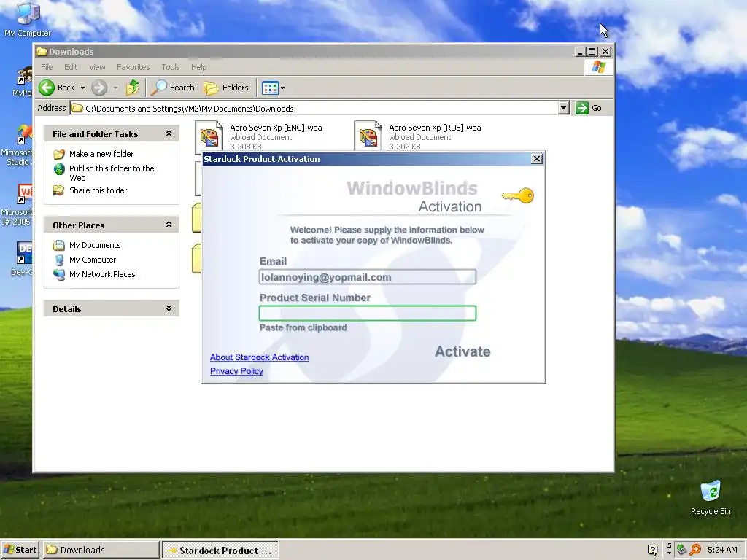Select the Aero Seven Xp [RUS].wba file icon
This screenshot has height=560, width=747.
point(368,136)
